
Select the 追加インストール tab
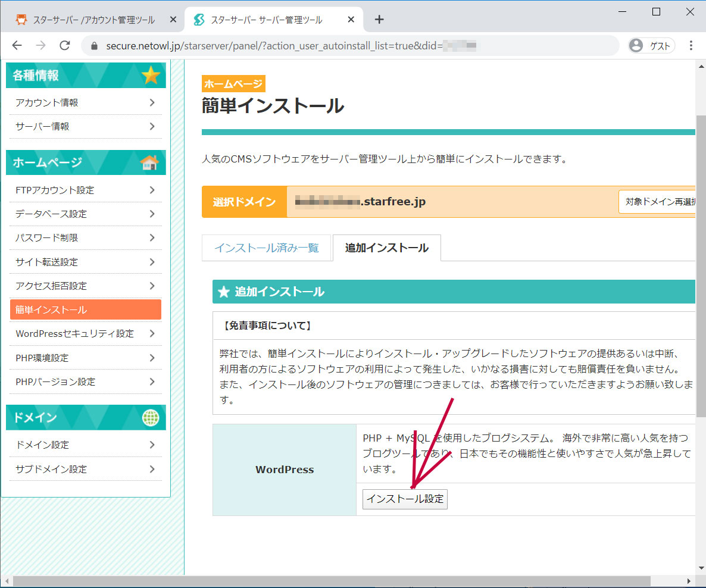pyautogui.click(x=386, y=248)
